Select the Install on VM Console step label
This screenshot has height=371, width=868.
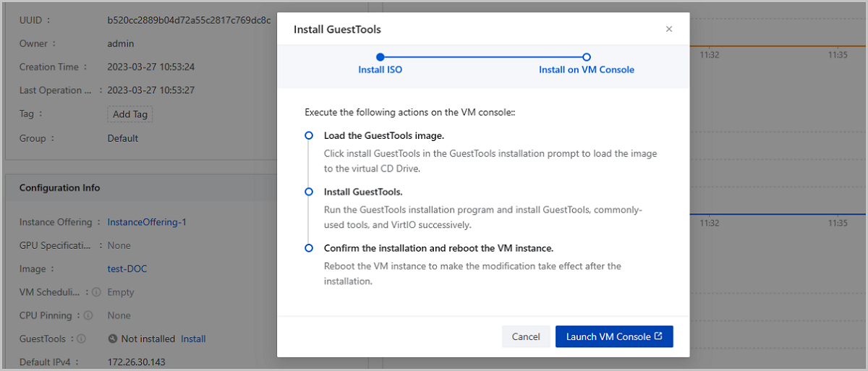[587, 70]
